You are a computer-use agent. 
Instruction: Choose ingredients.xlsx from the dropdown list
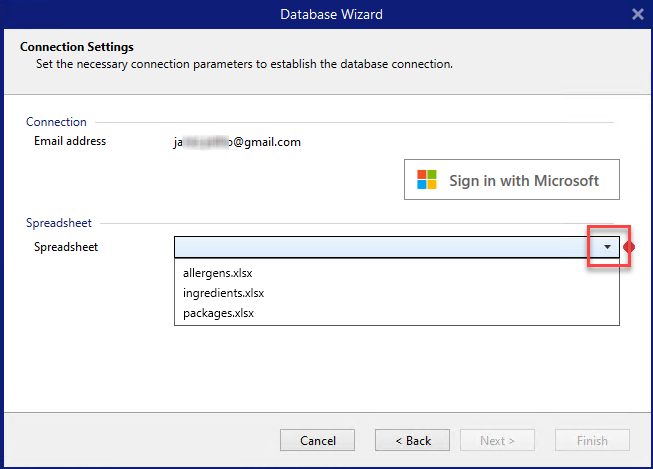(223, 293)
